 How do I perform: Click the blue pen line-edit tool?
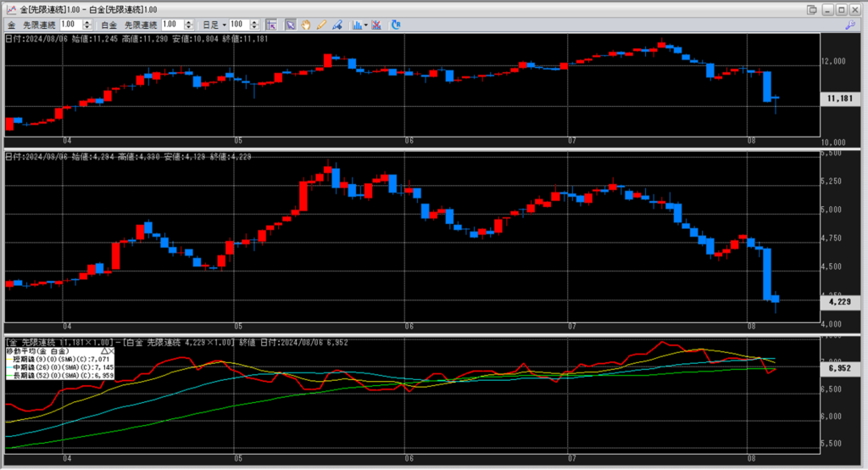[x=337, y=25]
